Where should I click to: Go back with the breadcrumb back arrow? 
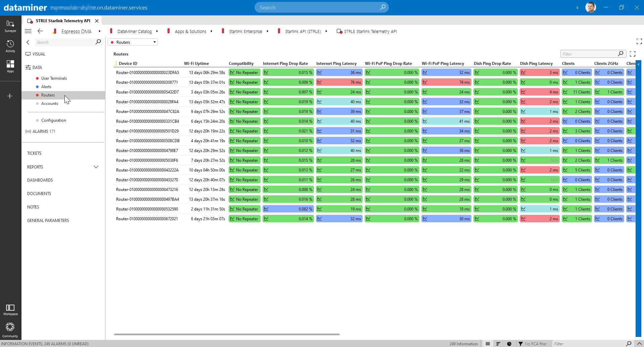(x=40, y=31)
